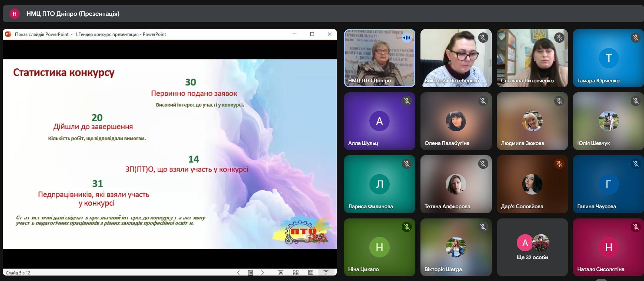
Task: Click muted mic icon on Тамара Юрченко tile
Action: [635, 38]
